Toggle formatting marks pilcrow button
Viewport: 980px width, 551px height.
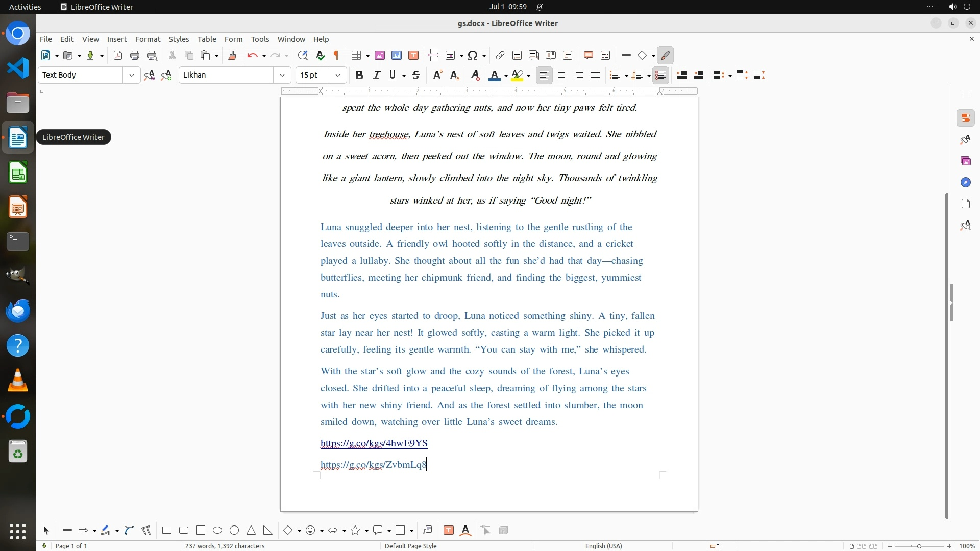pos(336,55)
